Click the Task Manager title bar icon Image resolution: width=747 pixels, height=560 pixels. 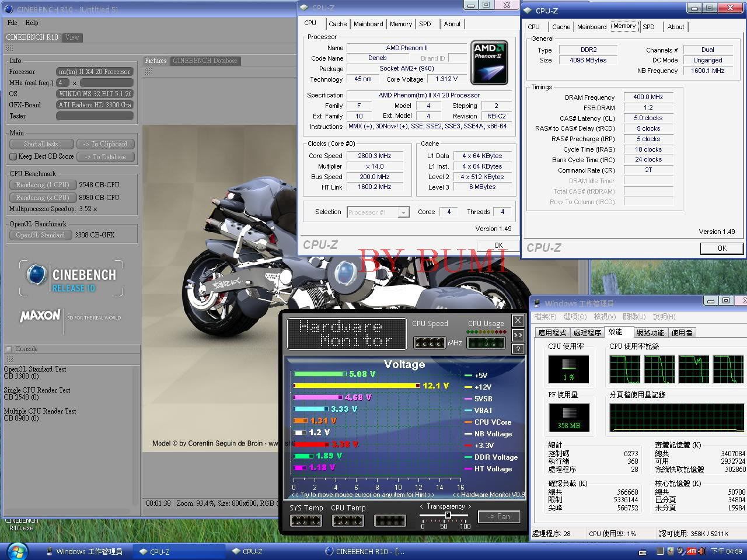tap(537, 303)
